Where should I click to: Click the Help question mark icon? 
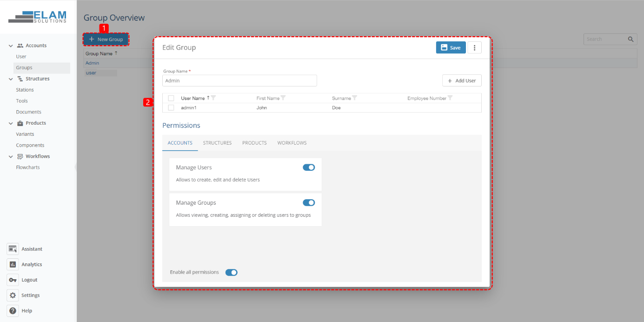pyautogui.click(x=13, y=310)
